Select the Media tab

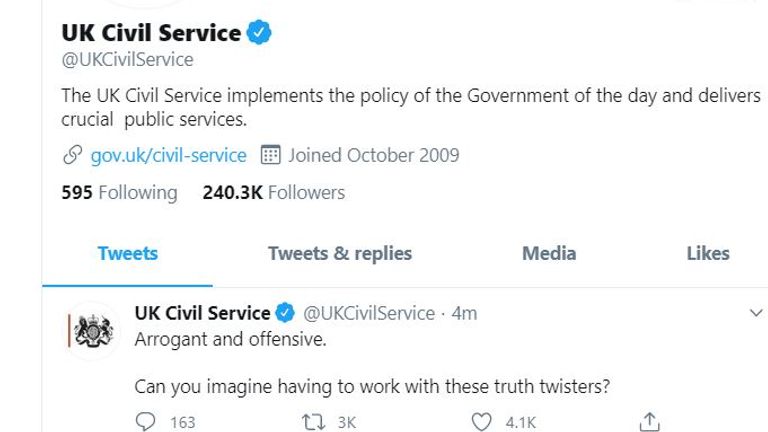(549, 254)
